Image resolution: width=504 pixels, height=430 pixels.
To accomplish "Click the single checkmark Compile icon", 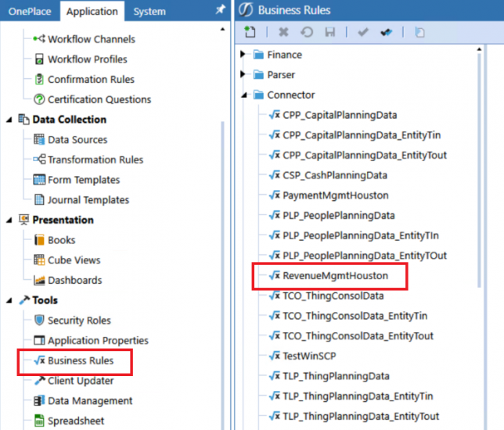I will tap(362, 32).
